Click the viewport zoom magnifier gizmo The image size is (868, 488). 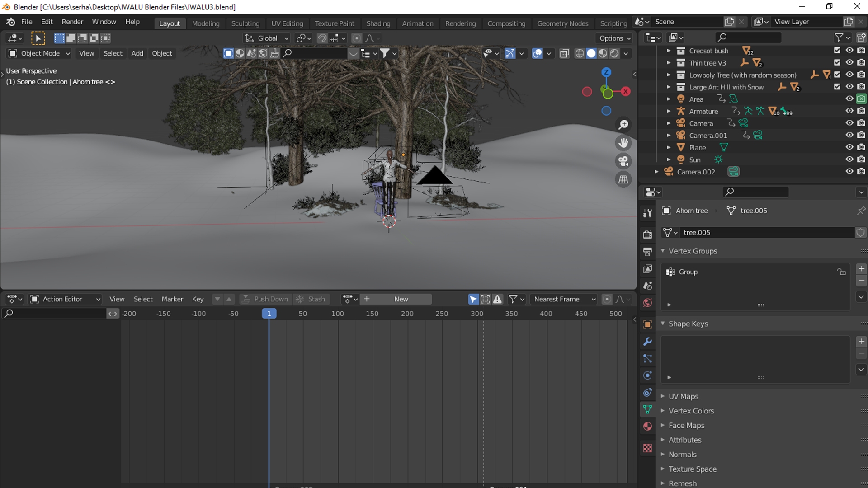pos(623,124)
